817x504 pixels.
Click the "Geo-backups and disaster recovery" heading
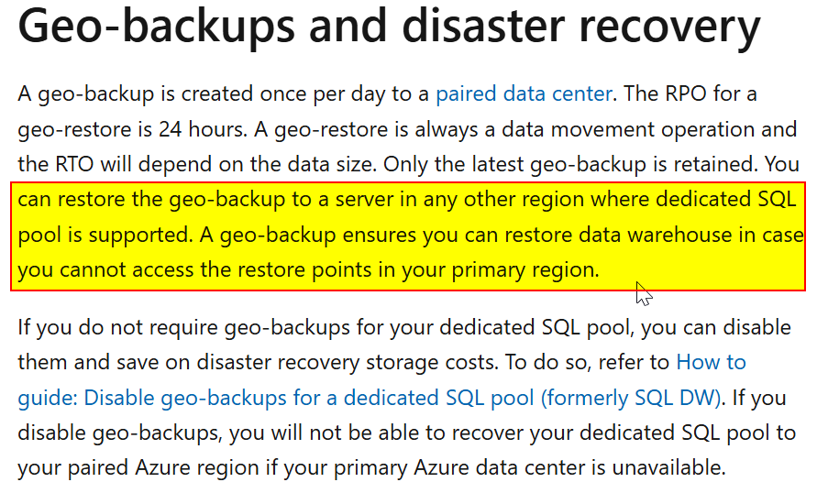point(389,26)
